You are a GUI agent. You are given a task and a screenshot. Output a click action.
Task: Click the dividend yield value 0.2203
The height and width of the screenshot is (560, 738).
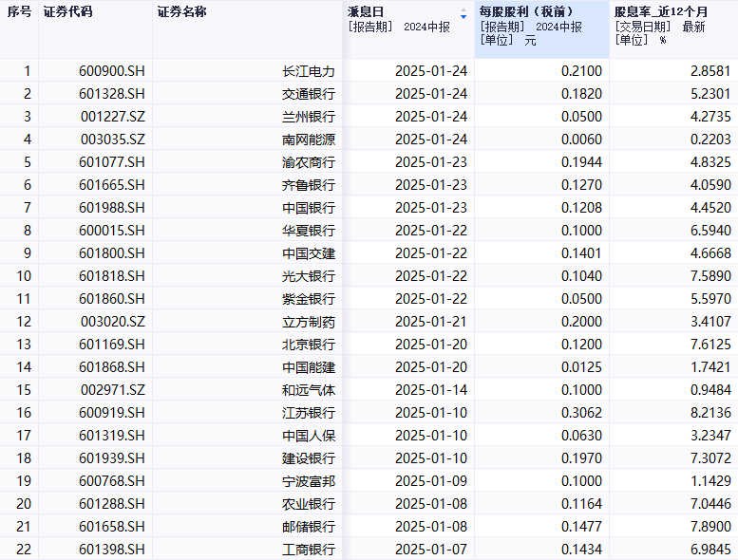[710, 140]
